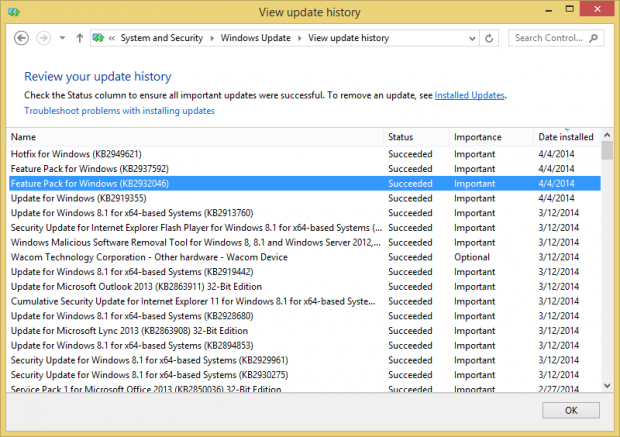
Task: Select Hotfix for Windows (KB2949621)
Action: point(304,154)
